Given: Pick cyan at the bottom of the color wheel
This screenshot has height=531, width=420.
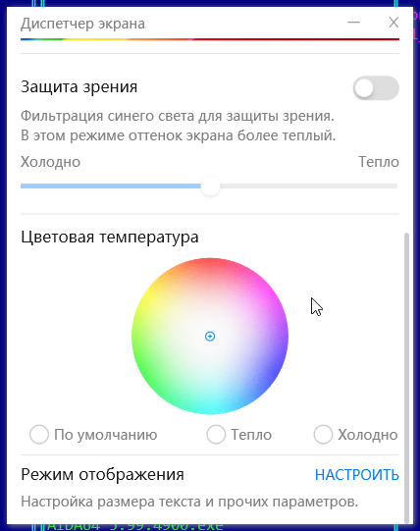Looking at the screenshot, I should (210, 408).
